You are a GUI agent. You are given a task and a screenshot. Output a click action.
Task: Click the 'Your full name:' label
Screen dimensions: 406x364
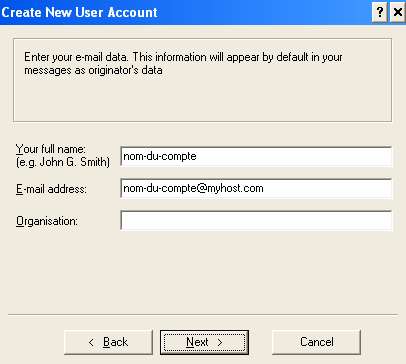pos(51,149)
